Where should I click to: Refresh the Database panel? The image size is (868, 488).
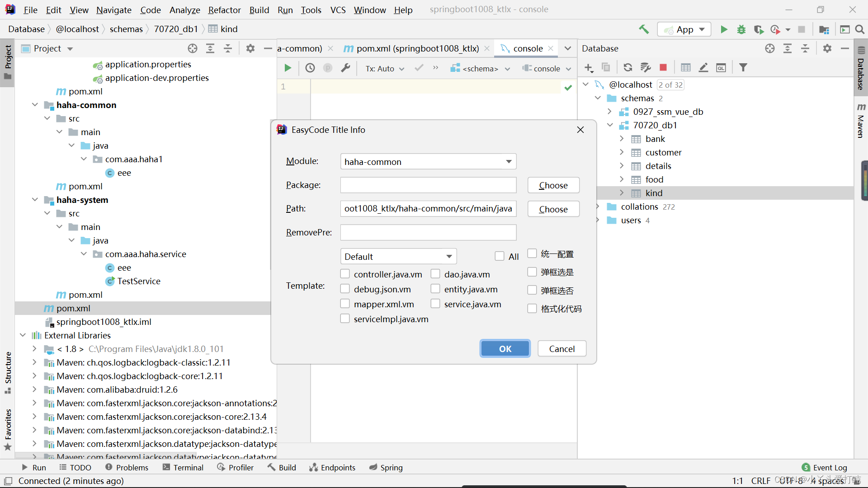(x=628, y=68)
